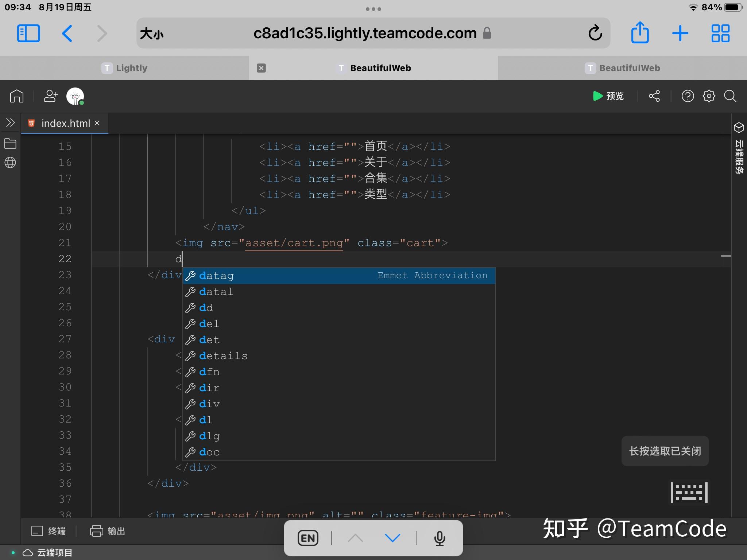
Task: Expand the collapsed sidebar with double chevrons
Action: click(10, 122)
